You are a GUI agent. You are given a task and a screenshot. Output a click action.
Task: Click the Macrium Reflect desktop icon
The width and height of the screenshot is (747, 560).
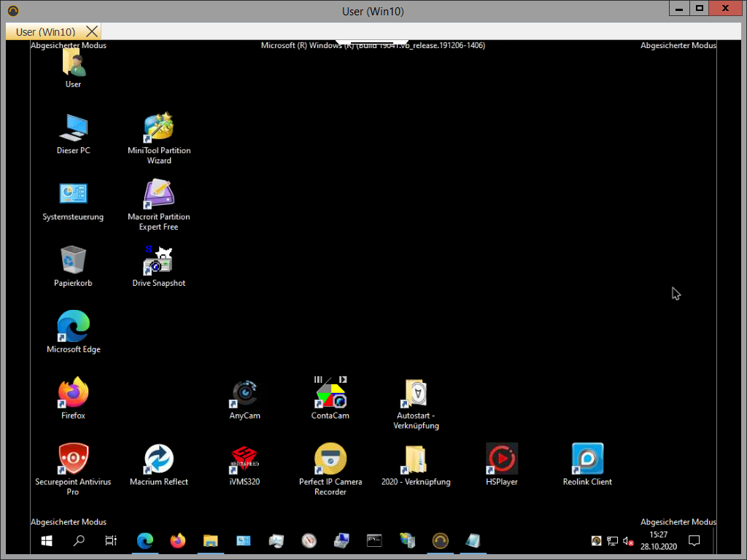click(x=159, y=460)
